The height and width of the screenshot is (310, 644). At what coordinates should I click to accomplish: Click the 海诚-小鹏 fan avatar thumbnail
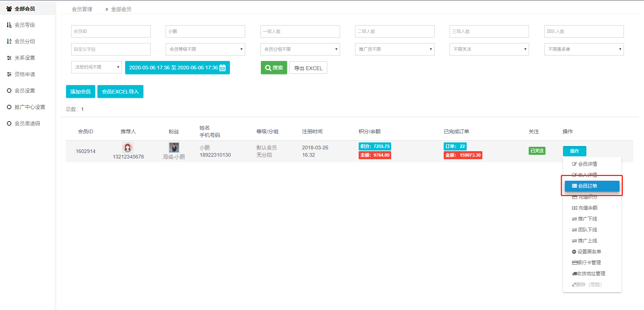pyautogui.click(x=174, y=148)
